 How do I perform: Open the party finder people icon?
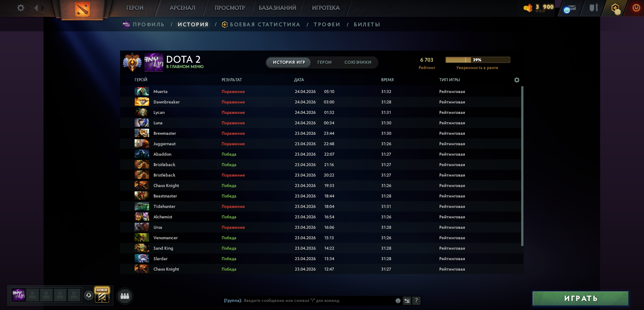tap(125, 296)
